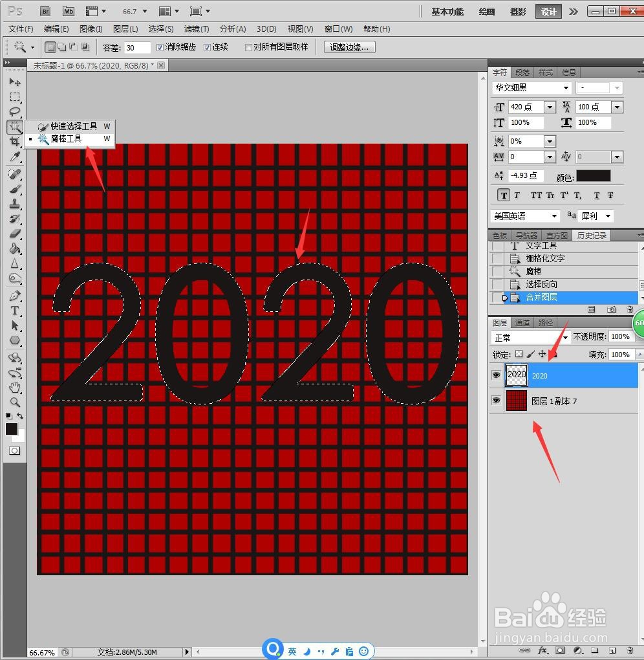Open the tool preset picker arrow

[33, 47]
